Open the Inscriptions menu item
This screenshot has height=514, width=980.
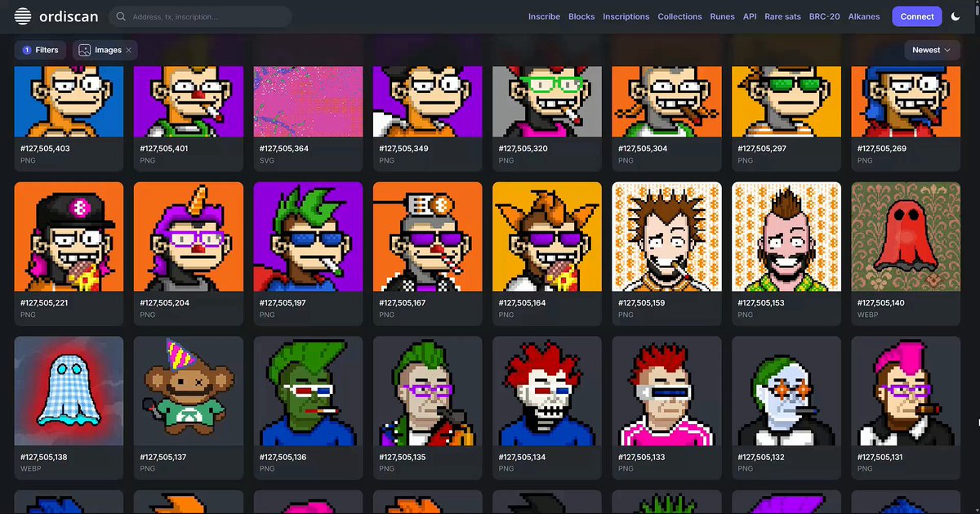[x=626, y=16]
